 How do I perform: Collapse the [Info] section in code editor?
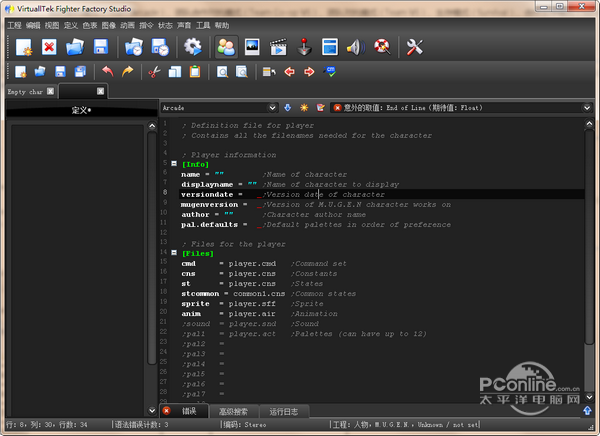point(174,164)
